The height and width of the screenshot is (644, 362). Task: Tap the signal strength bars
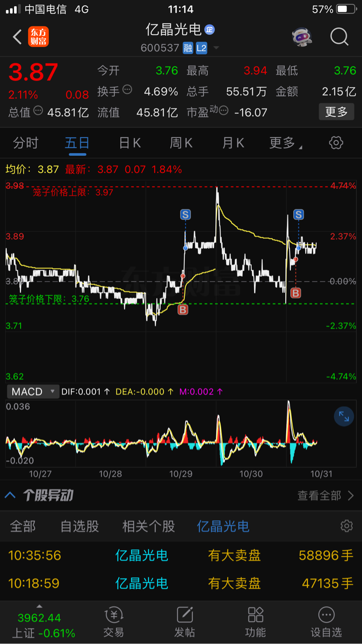(x=13, y=9)
